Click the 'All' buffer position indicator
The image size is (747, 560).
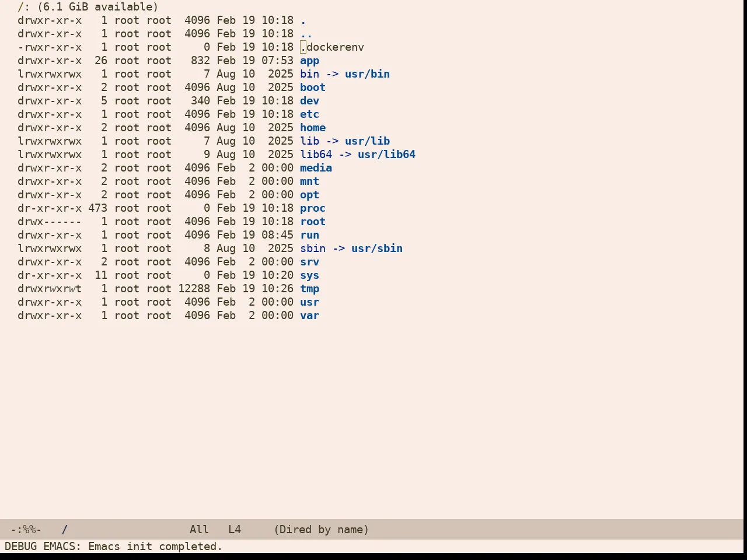pos(199,530)
